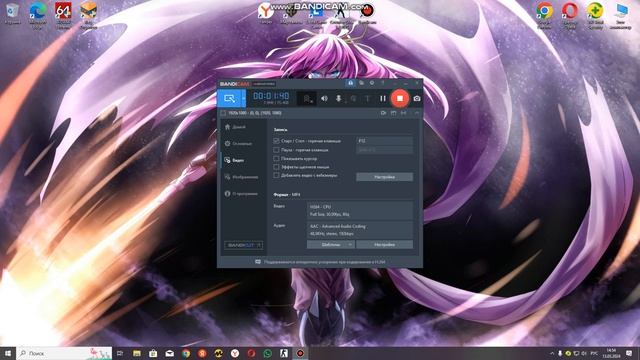Click the help question mark icon
This screenshot has width=640, height=360.
(382, 83)
